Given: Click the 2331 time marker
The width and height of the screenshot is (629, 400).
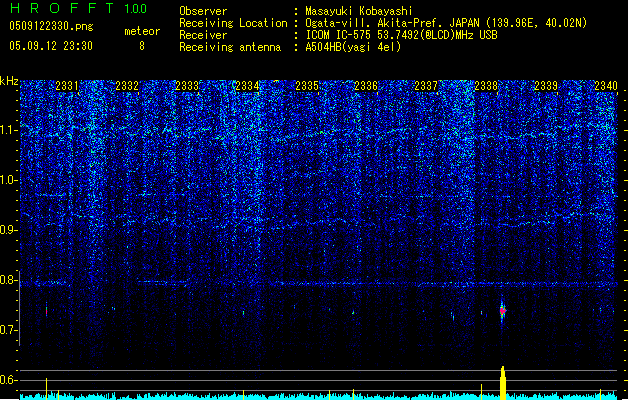Looking at the screenshot, I should tap(67, 86).
